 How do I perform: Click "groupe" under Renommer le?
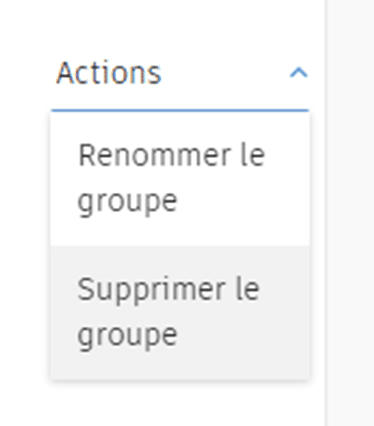coord(127,202)
